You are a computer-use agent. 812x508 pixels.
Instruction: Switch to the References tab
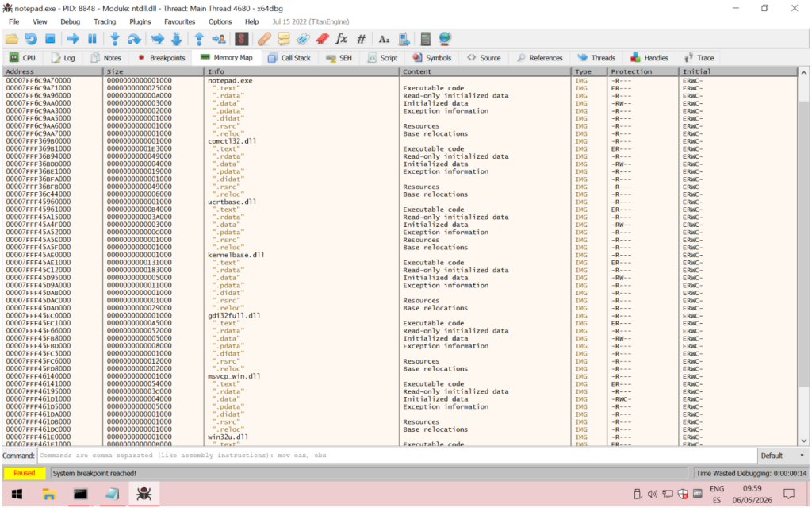540,57
